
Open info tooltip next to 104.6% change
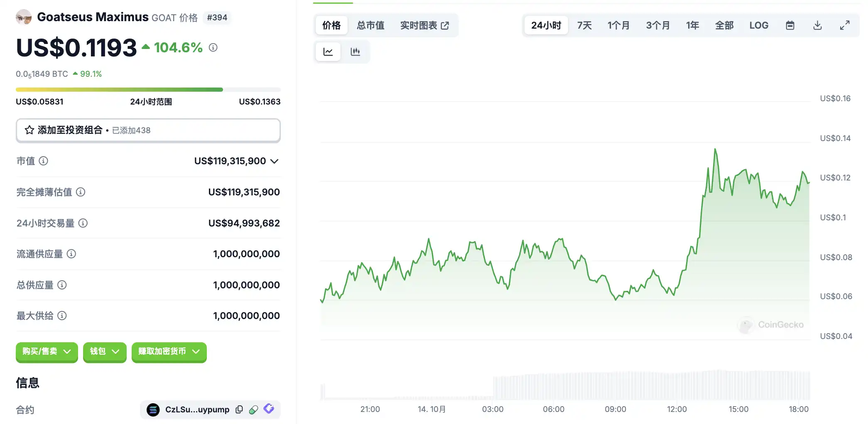213,48
